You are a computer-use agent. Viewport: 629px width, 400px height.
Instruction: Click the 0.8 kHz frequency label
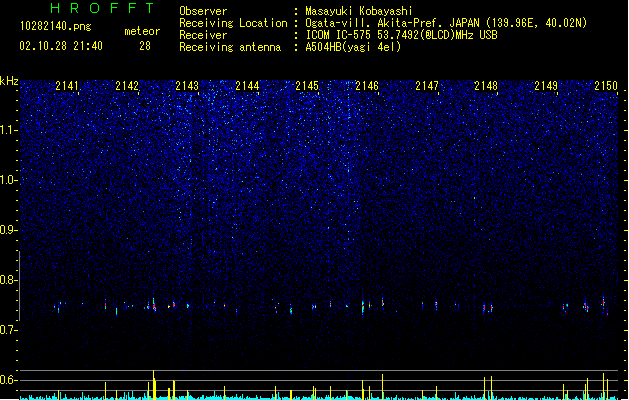(x=9, y=280)
